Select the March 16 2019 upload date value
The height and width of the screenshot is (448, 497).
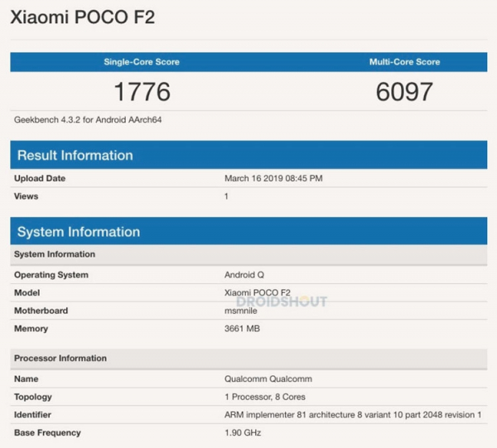(273, 178)
